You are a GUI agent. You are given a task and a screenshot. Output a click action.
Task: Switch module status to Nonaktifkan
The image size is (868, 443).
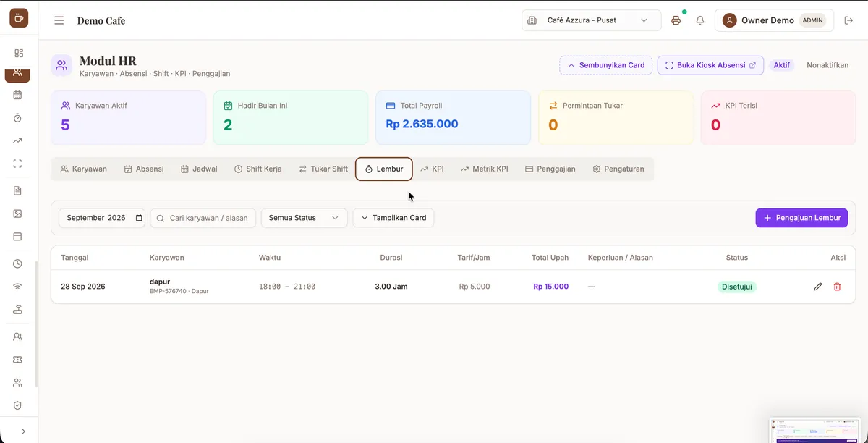pyautogui.click(x=827, y=65)
